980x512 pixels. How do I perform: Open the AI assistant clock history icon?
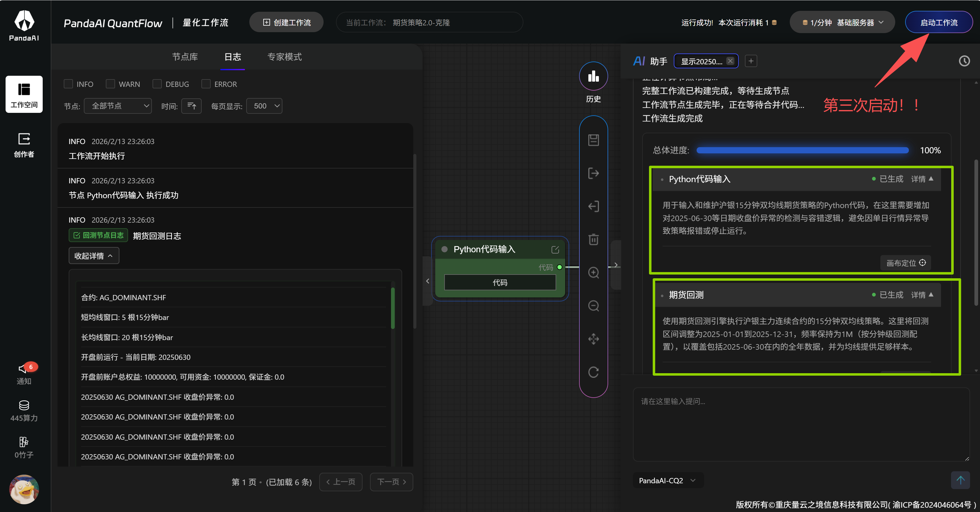[x=965, y=61]
